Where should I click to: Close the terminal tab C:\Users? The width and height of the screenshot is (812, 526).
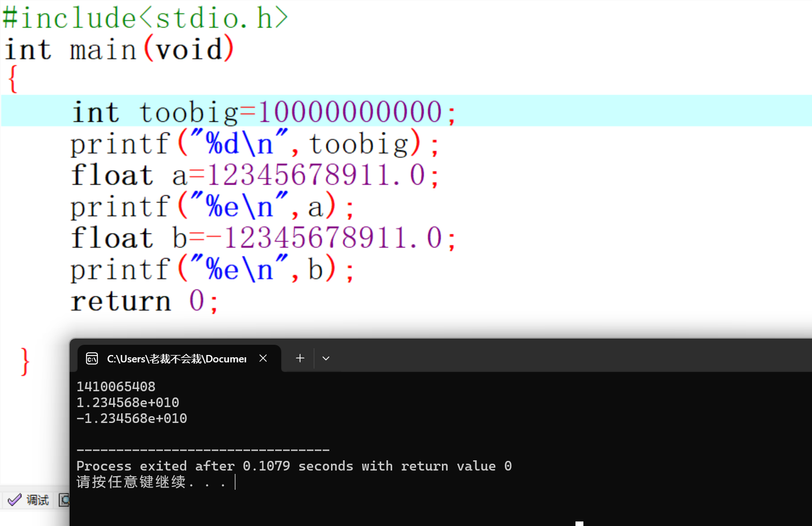263,358
